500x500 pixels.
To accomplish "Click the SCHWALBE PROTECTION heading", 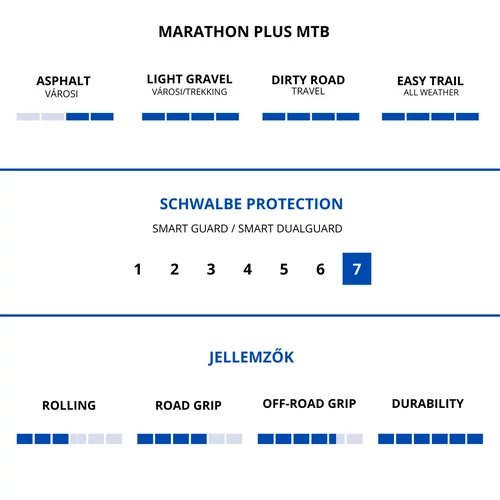I will click(251, 204).
